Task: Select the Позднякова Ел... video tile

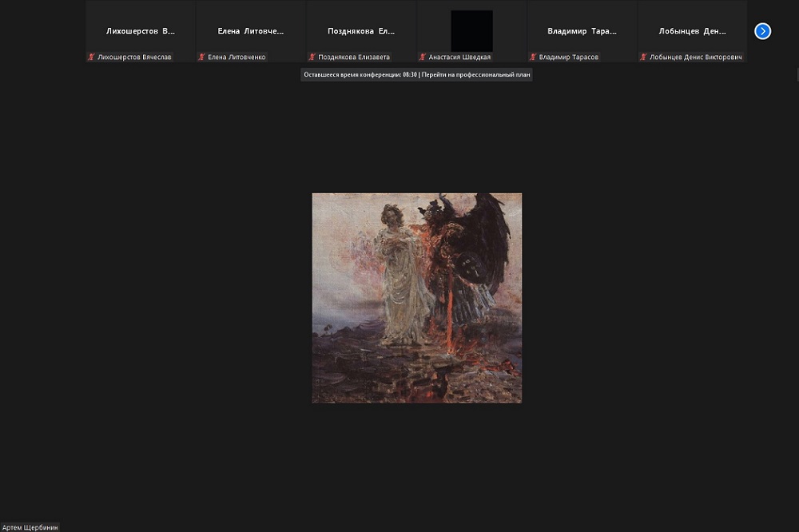Action: [361, 31]
